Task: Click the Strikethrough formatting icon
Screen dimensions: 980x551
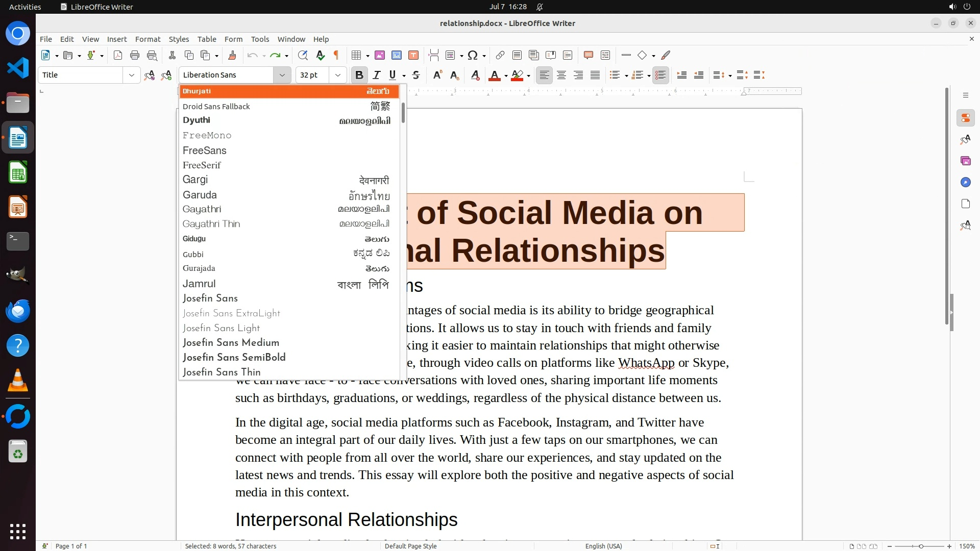Action: [416, 75]
